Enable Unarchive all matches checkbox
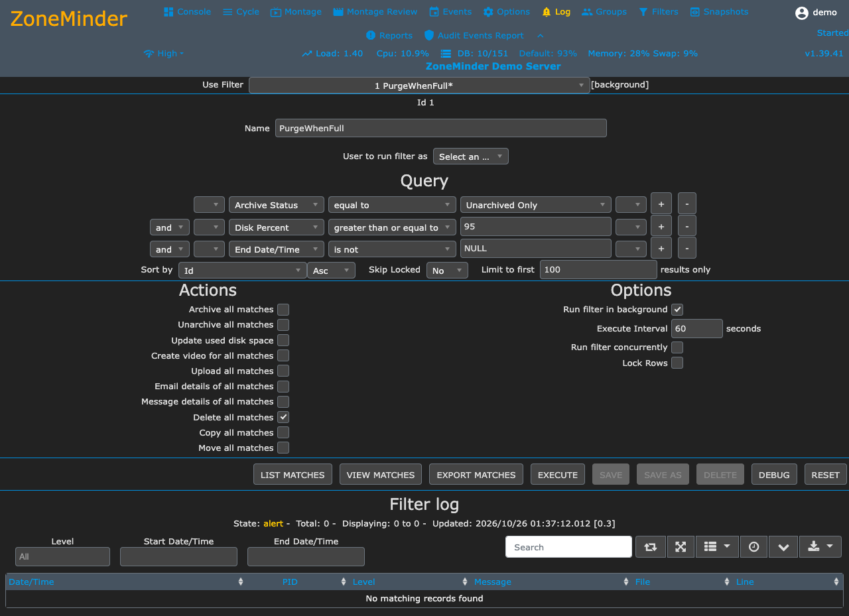 (x=283, y=325)
